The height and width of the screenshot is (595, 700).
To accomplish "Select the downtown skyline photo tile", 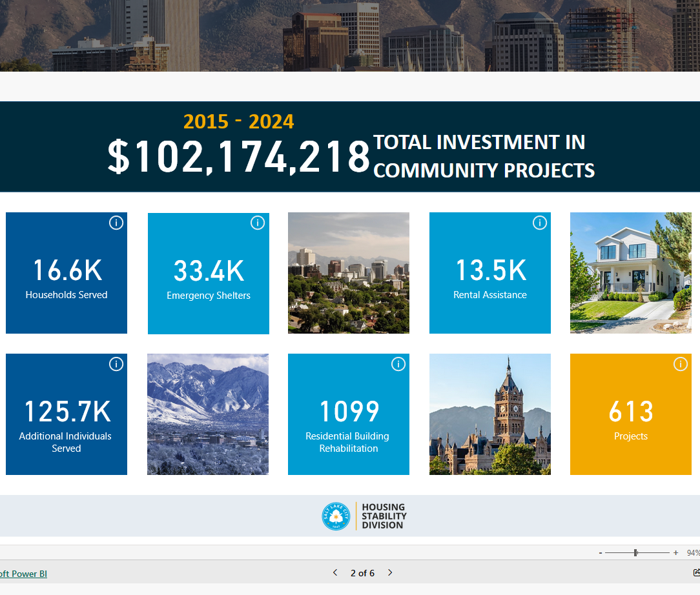I will [348, 273].
